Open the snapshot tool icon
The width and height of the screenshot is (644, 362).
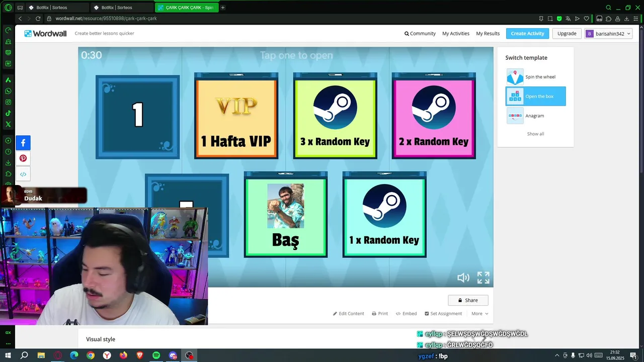(550, 19)
